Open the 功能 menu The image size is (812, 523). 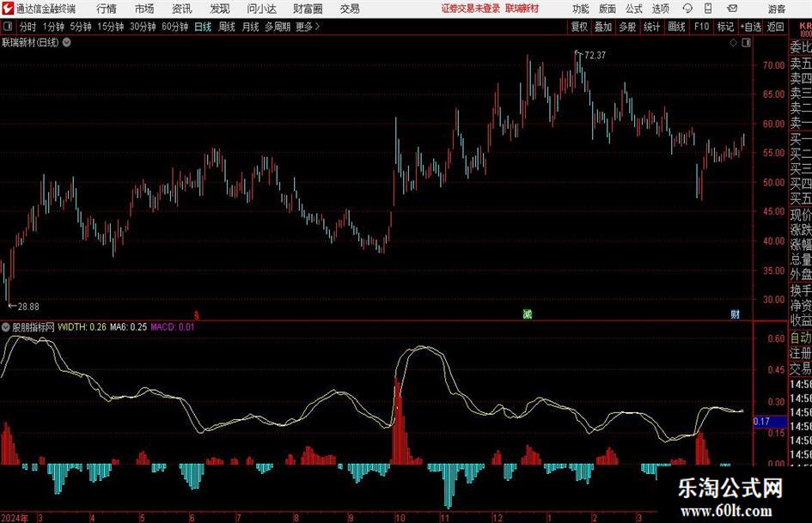coord(581,9)
